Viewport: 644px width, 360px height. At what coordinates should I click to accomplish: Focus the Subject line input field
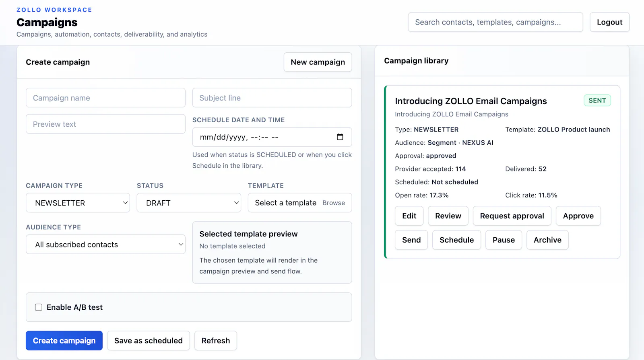tap(272, 98)
